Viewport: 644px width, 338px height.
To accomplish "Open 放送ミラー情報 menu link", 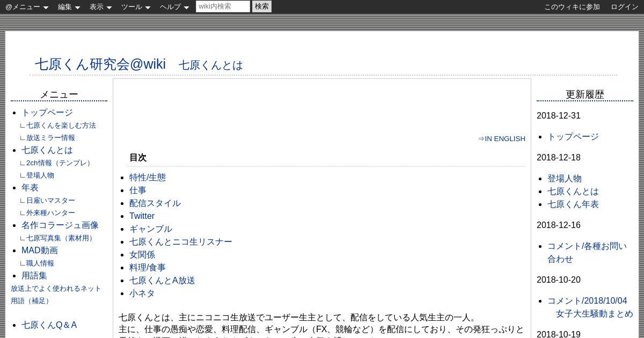I will (50, 138).
